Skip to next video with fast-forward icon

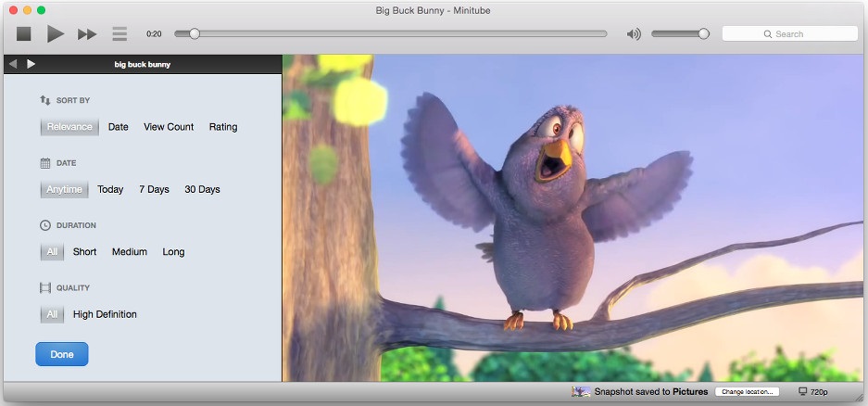click(87, 34)
